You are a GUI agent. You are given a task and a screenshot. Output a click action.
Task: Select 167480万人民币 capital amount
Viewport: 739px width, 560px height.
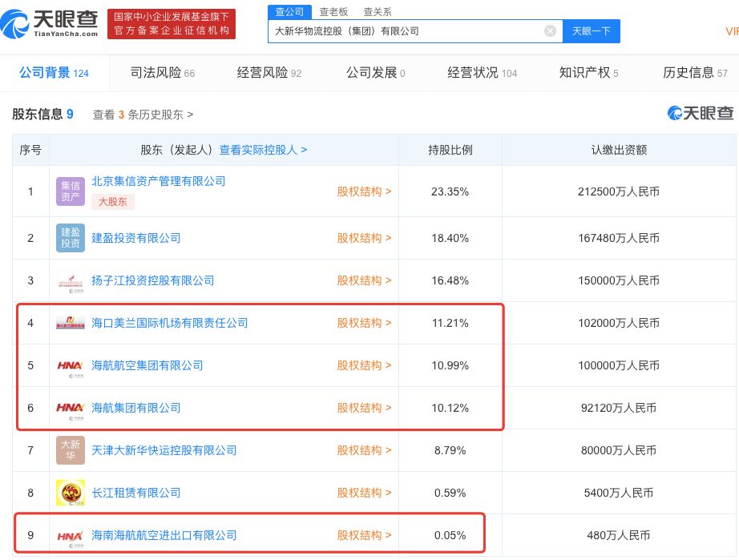(619, 238)
